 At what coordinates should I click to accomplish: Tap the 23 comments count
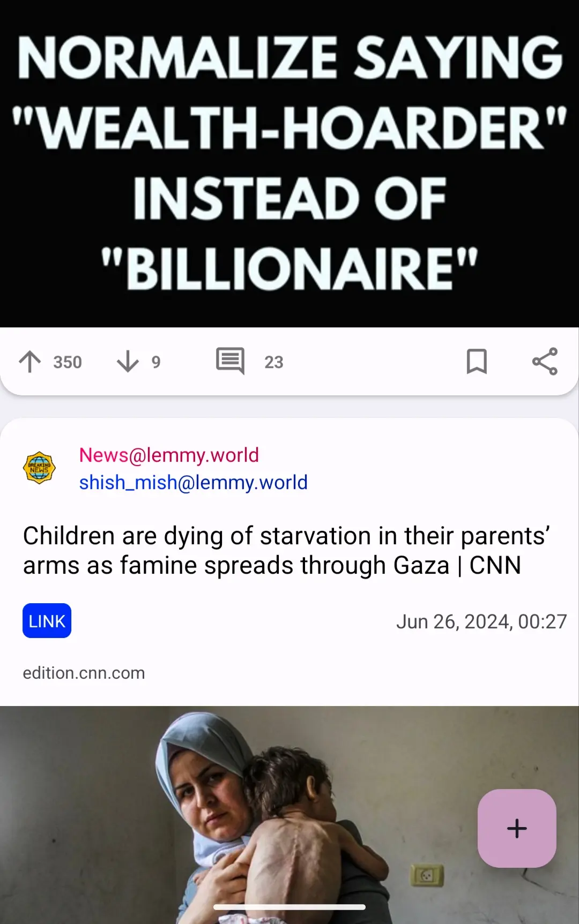[273, 362]
